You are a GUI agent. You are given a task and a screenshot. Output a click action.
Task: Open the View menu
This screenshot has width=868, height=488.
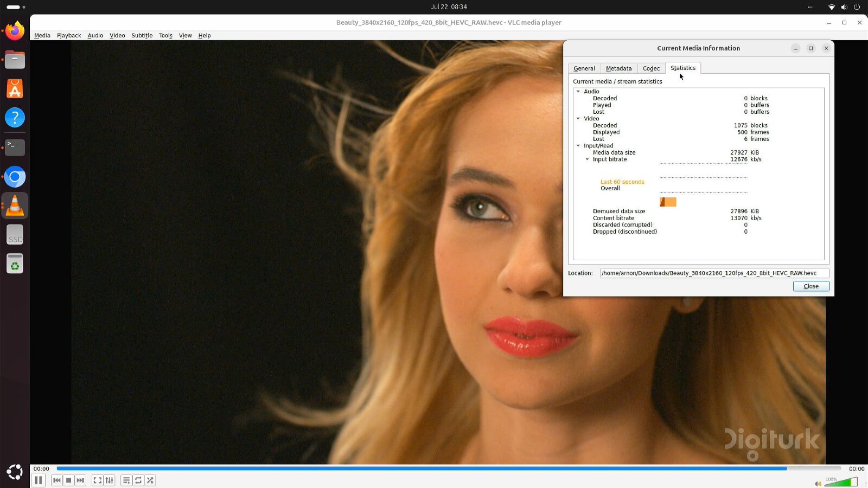pos(186,36)
